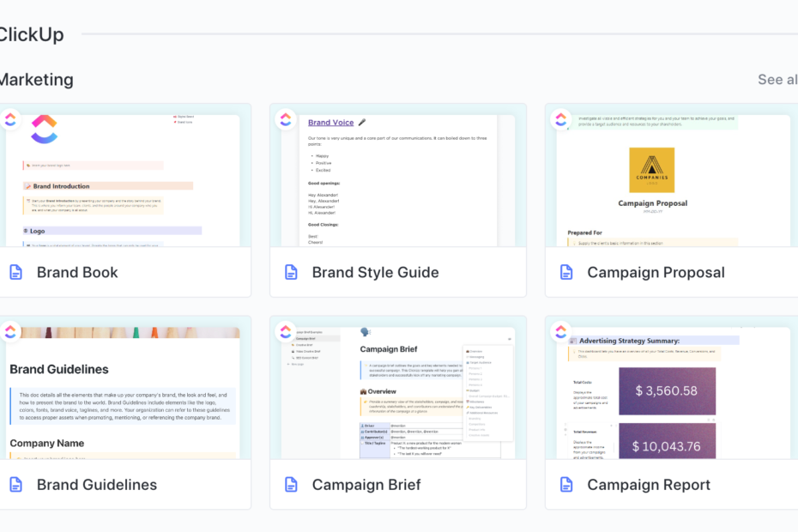
Task: Select the Campaign Proposal template title
Action: 656,272
